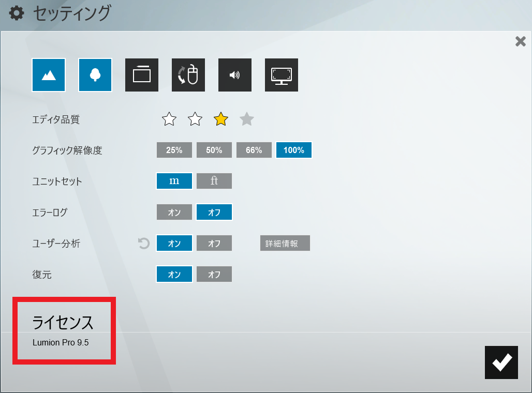Set editor quality to three stars
This screenshot has width=532, height=393.
(221, 119)
